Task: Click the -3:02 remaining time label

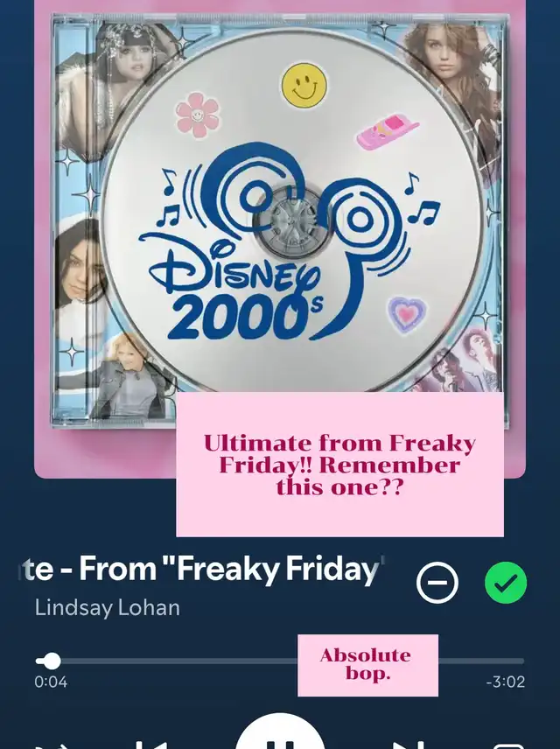Action: pyautogui.click(x=506, y=682)
